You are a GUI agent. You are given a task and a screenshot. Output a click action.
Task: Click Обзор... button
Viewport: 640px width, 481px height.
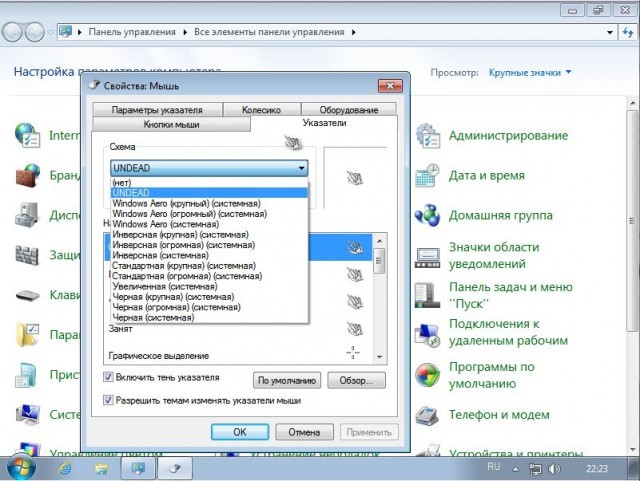356,381
